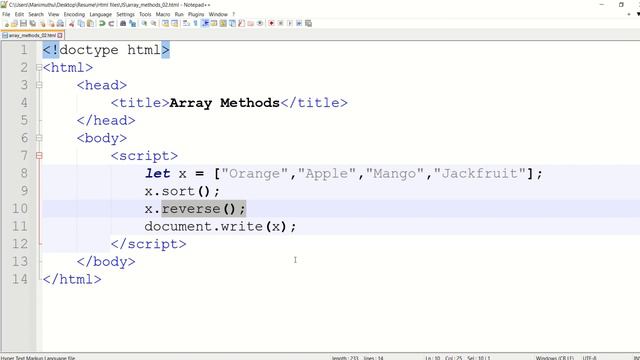Click the macro Playback icon
Image resolution: width=640 pixels, height=360 pixels.
pos(290,23)
